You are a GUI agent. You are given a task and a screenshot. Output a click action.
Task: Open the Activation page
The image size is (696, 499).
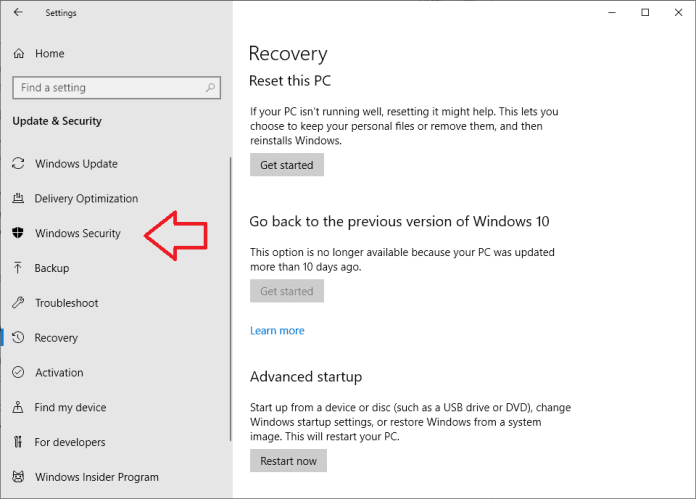coord(59,372)
